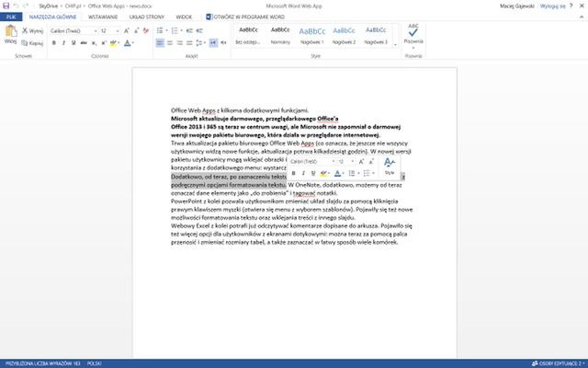Apply Nagłówek 3 style
Viewport: 588px width, 368px height.
(x=376, y=35)
